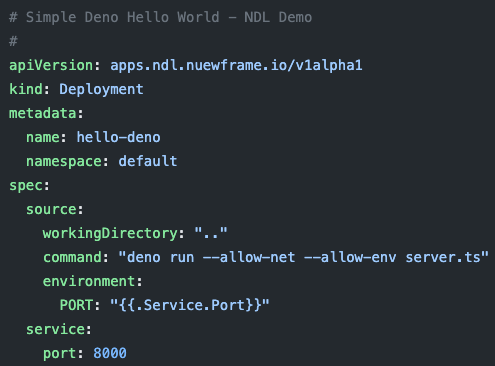
Task: Click the '".."' working directory value
Action: click(211, 232)
